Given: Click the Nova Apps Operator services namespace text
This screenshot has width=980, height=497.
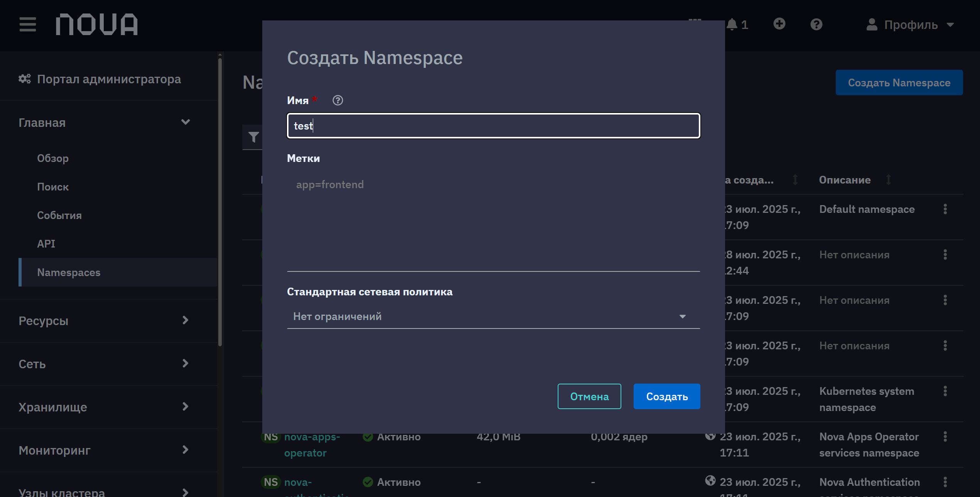Looking at the screenshot, I should 869,445.
